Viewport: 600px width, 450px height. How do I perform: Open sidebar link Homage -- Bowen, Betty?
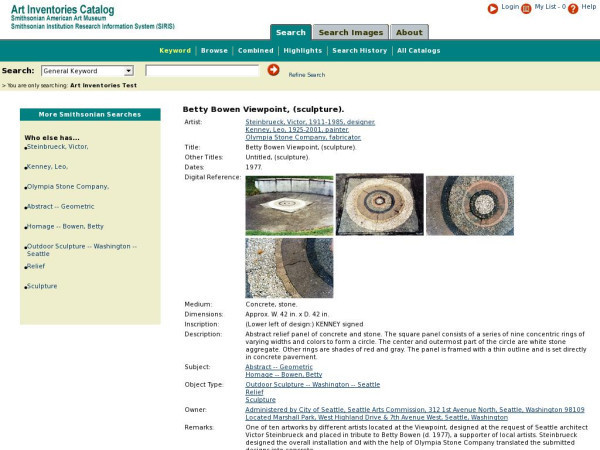point(65,226)
